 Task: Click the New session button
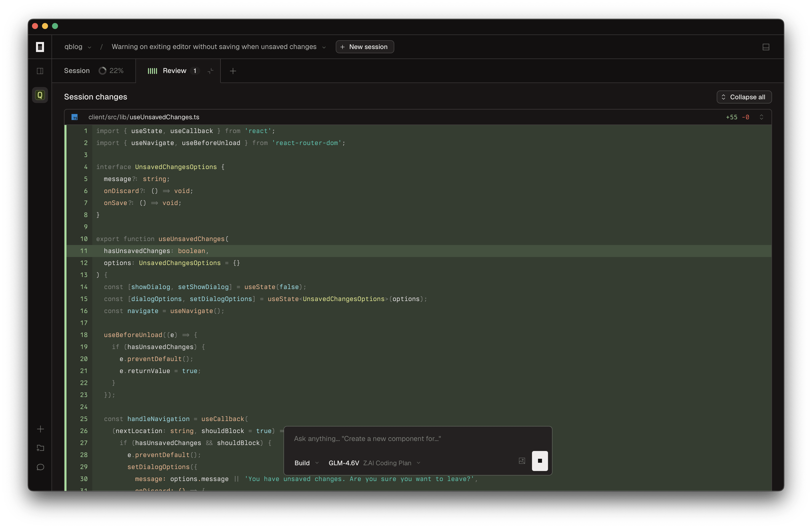tap(364, 47)
